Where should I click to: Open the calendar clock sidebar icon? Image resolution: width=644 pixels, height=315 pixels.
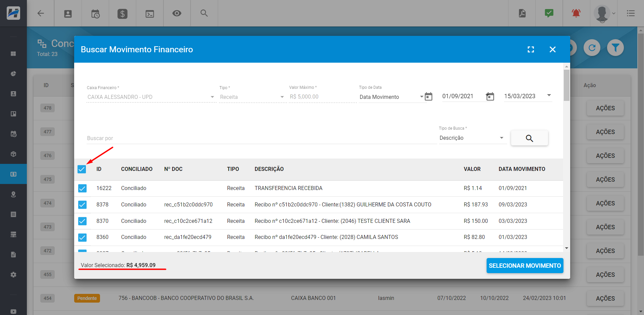13,134
